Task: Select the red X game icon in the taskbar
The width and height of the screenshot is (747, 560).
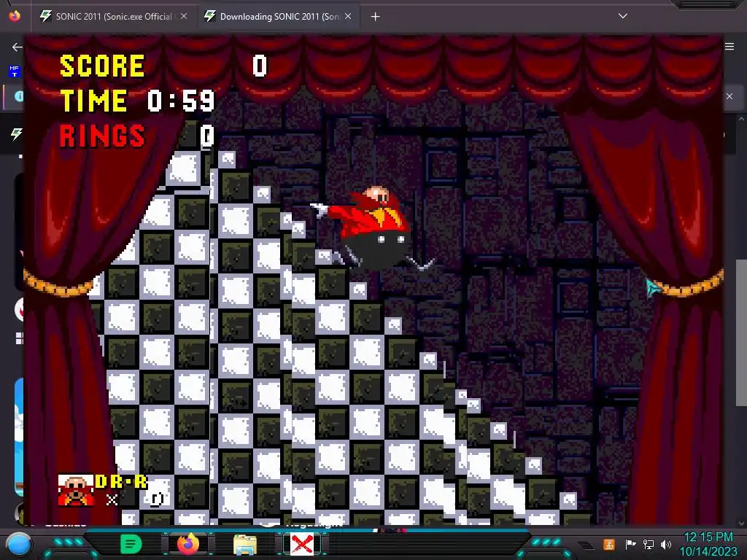Action: 302,544
